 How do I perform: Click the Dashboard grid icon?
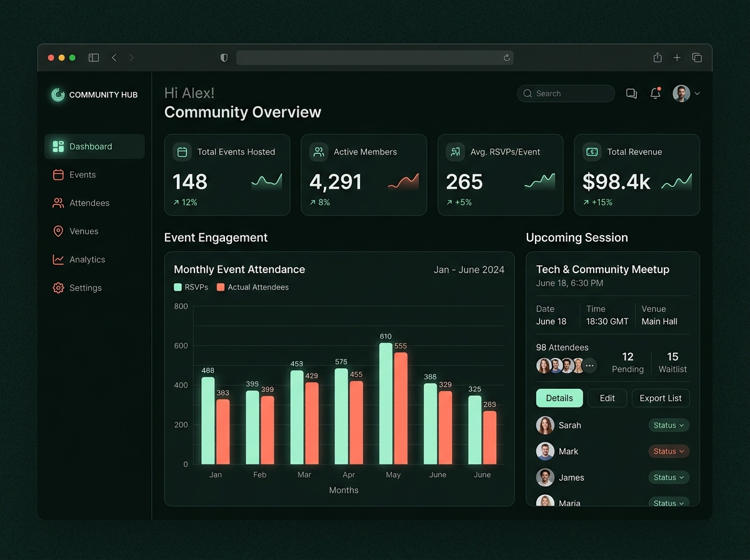[58, 146]
